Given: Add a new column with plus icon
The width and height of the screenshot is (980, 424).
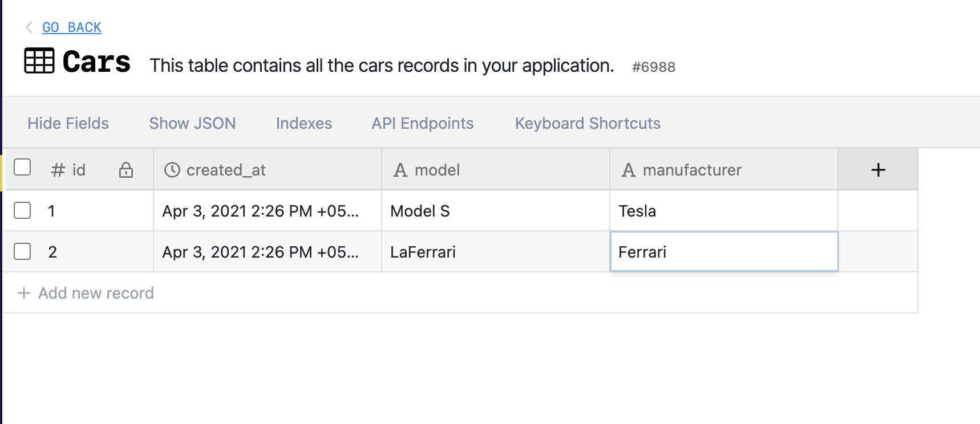Looking at the screenshot, I should coord(878,170).
